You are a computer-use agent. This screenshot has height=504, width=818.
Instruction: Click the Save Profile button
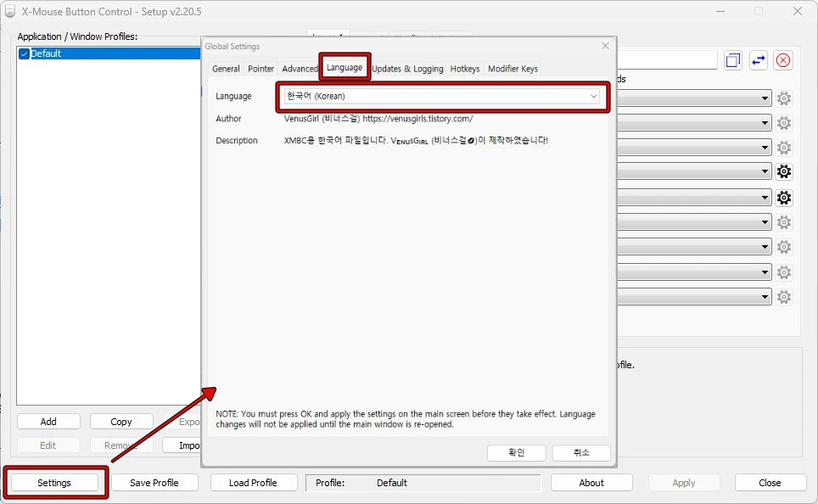(x=154, y=483)
